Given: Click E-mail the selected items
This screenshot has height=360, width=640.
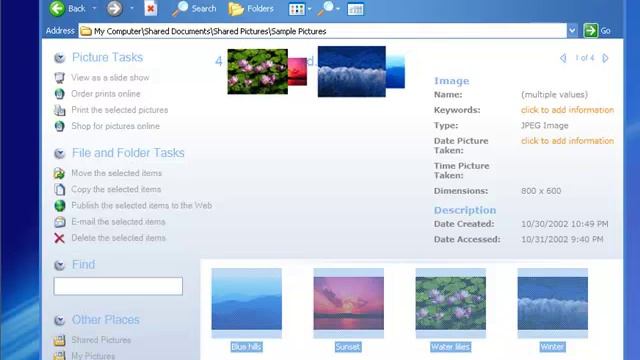Looking at the screenshot, I should [x=118, y=222].
